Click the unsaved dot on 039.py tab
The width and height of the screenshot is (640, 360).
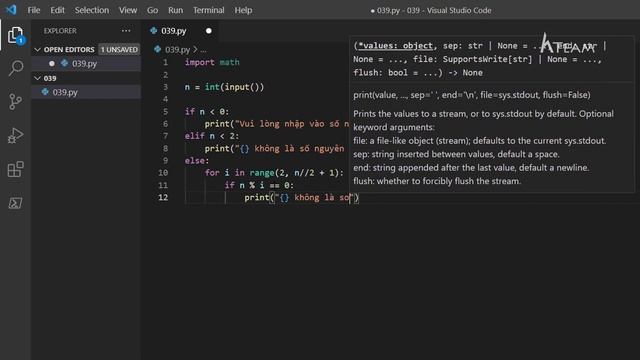209,31
